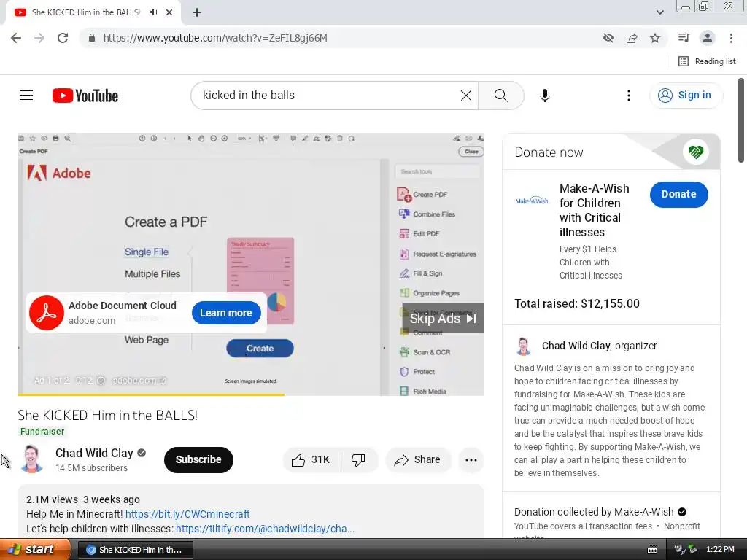Close the She KICKED Him tab

[x=169, y=12]
